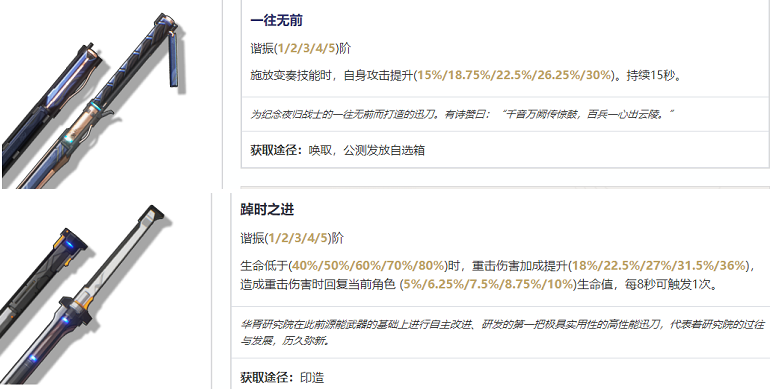Click the lore line starting 为纪念夜归战士
The height and width of the screenshot is (389, 773).
pos(462,114)
